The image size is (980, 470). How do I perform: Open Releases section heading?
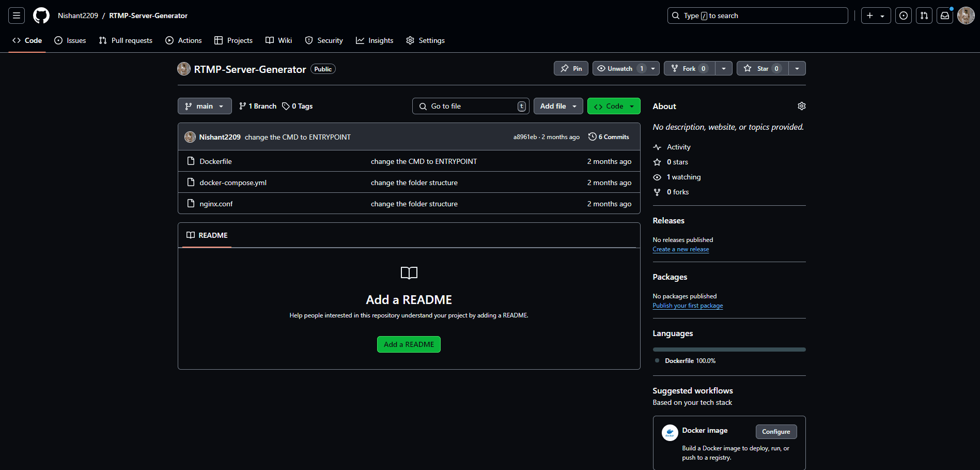(668, 221)
